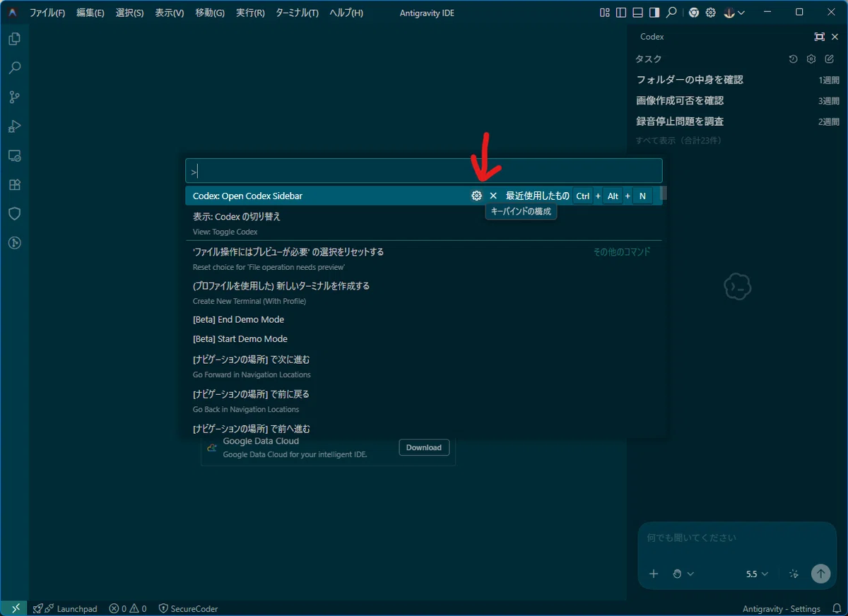The height and width of the screenshot is (616, 848).
Task: Click the sparkle cursor icon in the chat box
Action: point(794,574)
